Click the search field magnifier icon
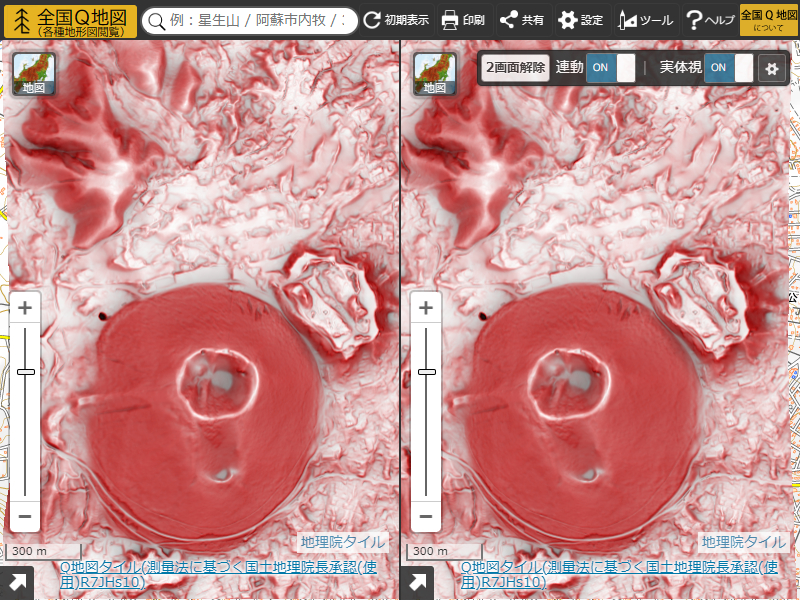Image resolution: width=800 pixels, height=600 pixels. pyautogui.click(x=156, y=21)
